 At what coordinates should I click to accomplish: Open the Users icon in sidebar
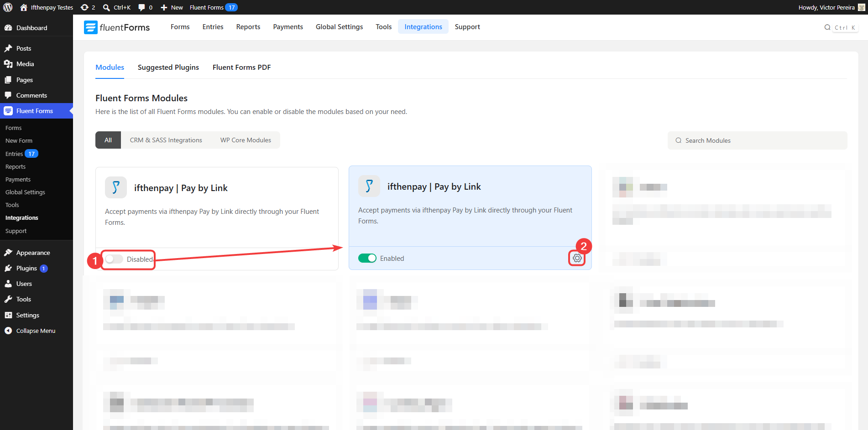coord(8,284)
